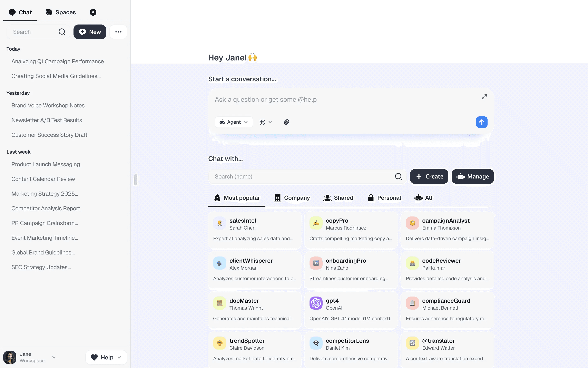Expand the command symbol dropdown

click(265, 122)
